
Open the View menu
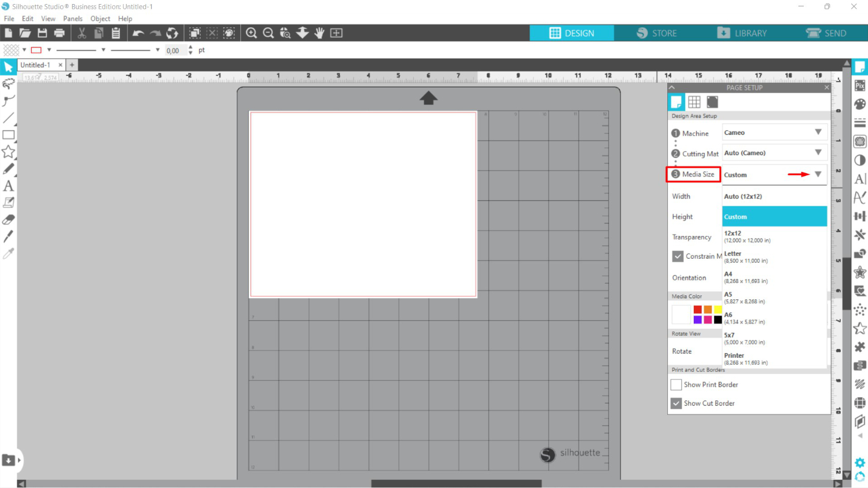tap(48, 19)
